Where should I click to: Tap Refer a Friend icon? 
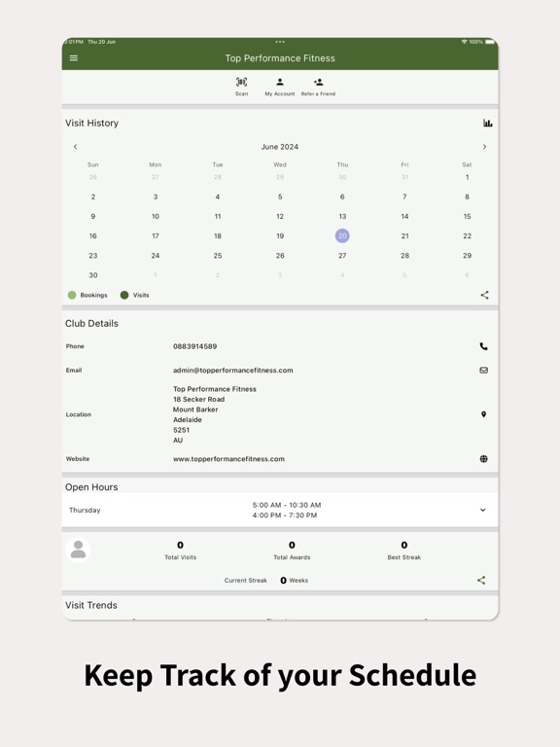point(318,82)
